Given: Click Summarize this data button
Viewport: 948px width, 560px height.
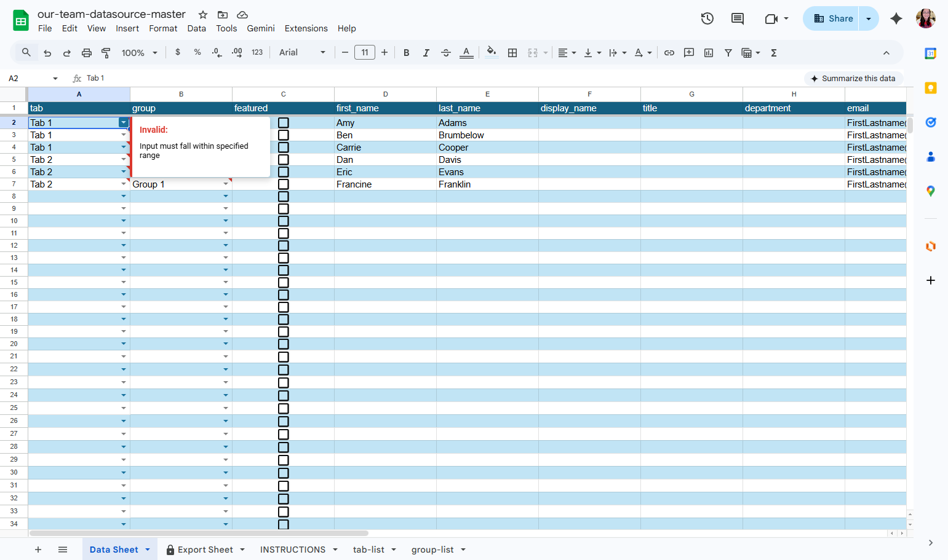Looking at the screenshot, I should pyautogui.click(x=853, y=79).
